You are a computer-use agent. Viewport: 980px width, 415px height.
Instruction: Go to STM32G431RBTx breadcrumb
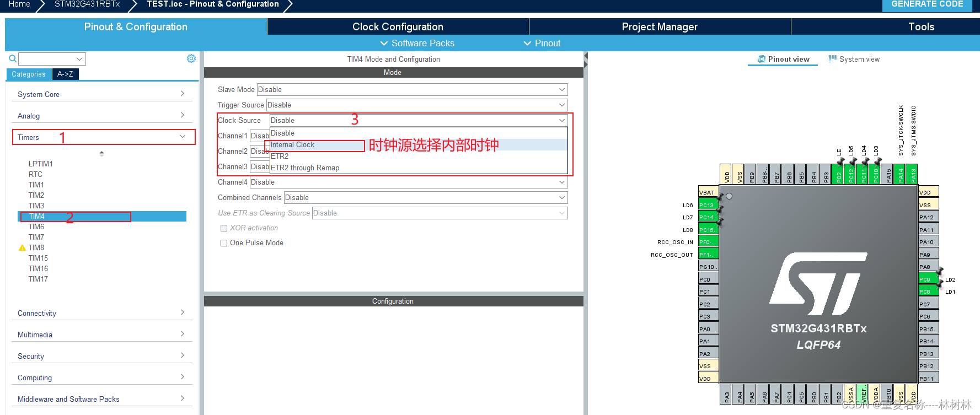pyautogui.click(x=87, y=4)
